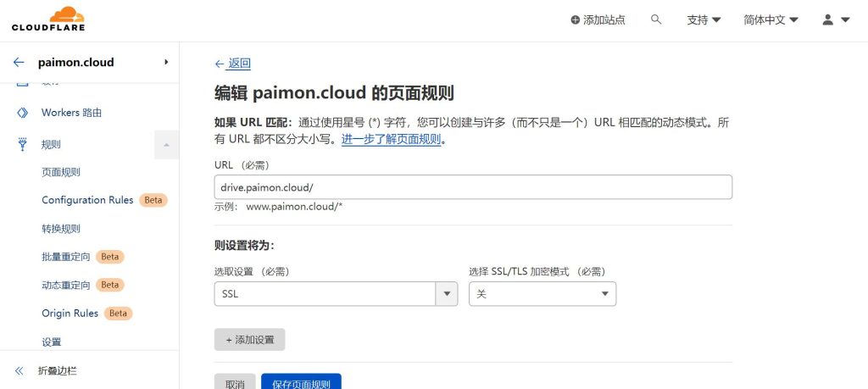
Task: Click the Beta badge beside 批量重定向
Action: 109,257
